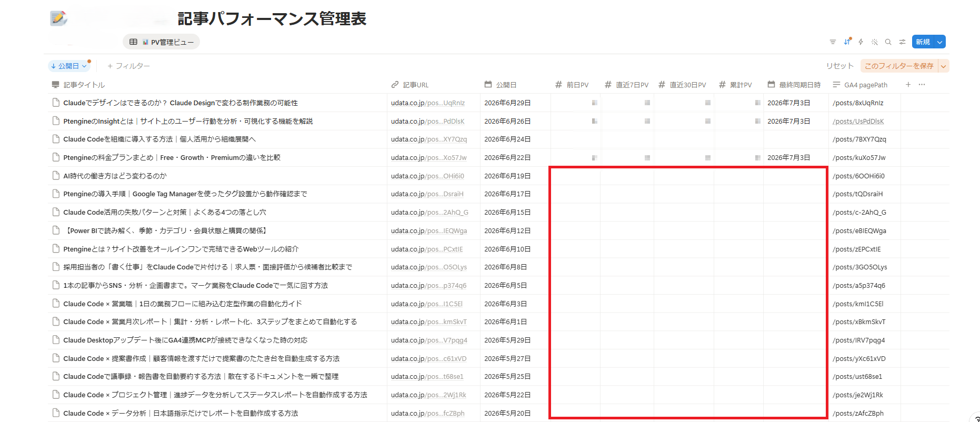Click page icon of 【Power BIで読み解く row

coord(56,230)
